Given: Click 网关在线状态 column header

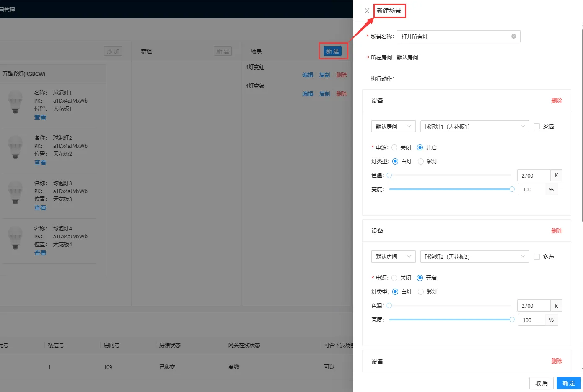Looking at the screenshot, I should click(244, 345).
